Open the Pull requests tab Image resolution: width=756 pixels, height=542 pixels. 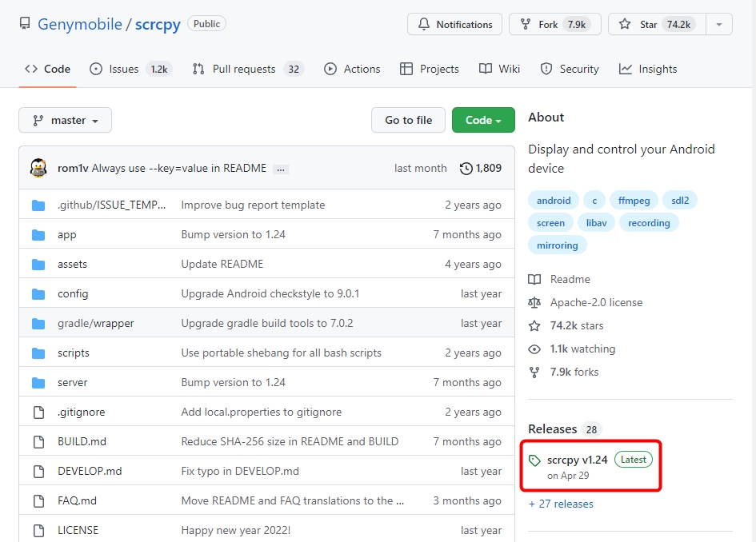[248, 69]
